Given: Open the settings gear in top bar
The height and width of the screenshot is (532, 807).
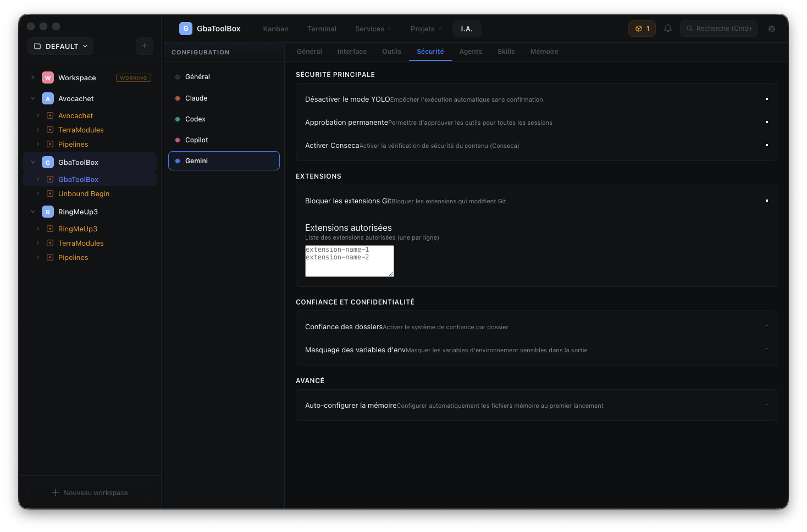Looking at the screenshot, I should 772,29.
